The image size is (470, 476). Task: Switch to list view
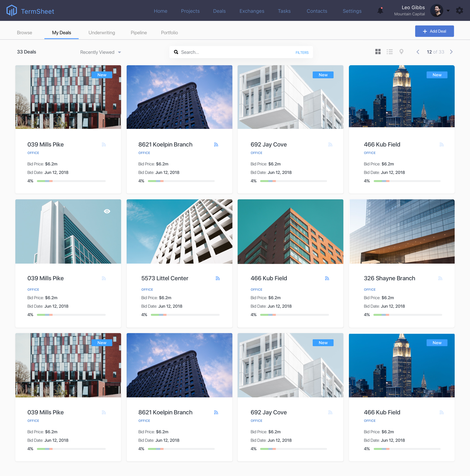pyautogui.click(x=390, y=52)
